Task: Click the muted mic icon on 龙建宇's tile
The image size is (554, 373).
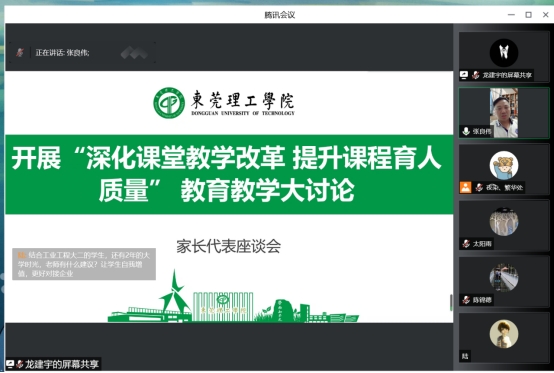Action: (x=476, y=75)
